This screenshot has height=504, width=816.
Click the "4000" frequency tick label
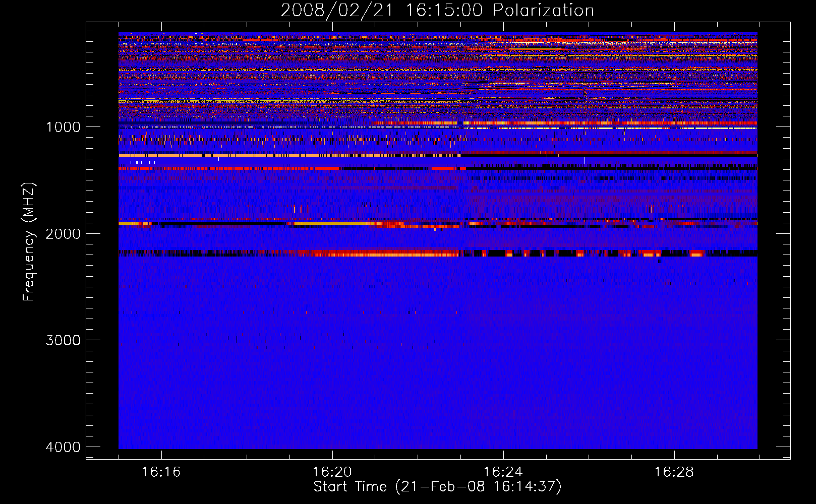(63, 447)
